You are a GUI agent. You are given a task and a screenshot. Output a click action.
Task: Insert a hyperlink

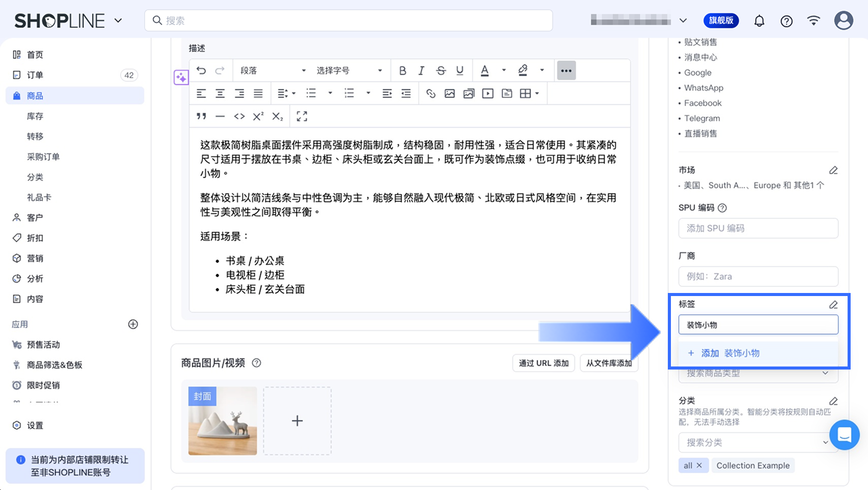pyautogui.click(x=431, y=93)
